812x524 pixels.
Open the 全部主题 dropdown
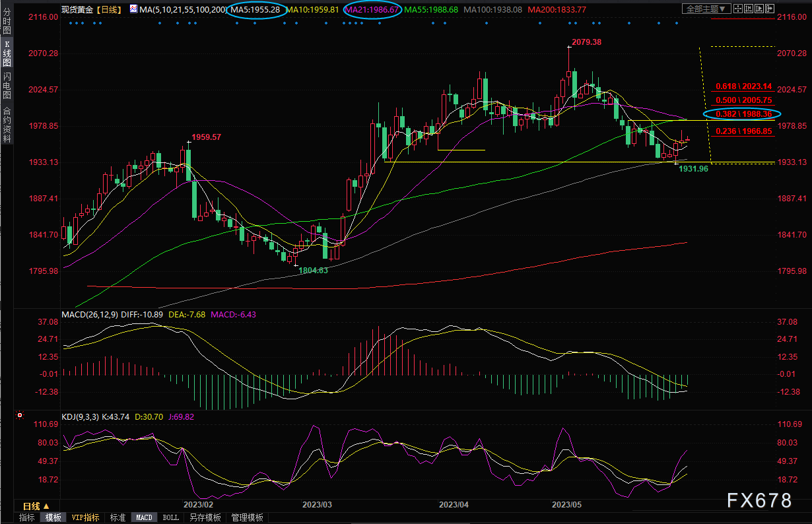click(706, 9)
